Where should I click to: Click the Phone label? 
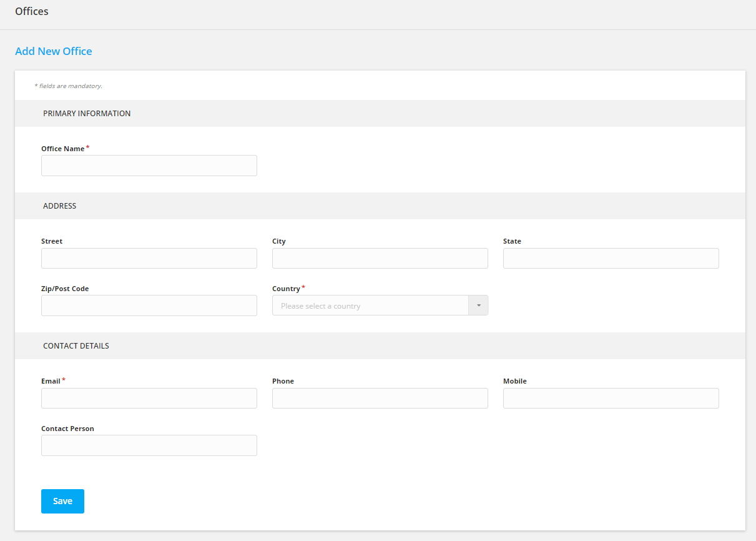(x=283, y=381)
